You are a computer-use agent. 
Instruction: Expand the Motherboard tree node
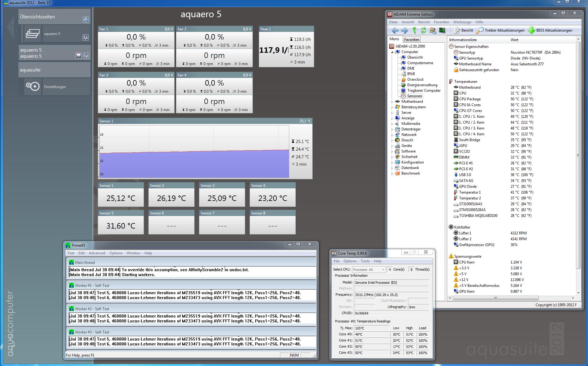coord(392,102)
